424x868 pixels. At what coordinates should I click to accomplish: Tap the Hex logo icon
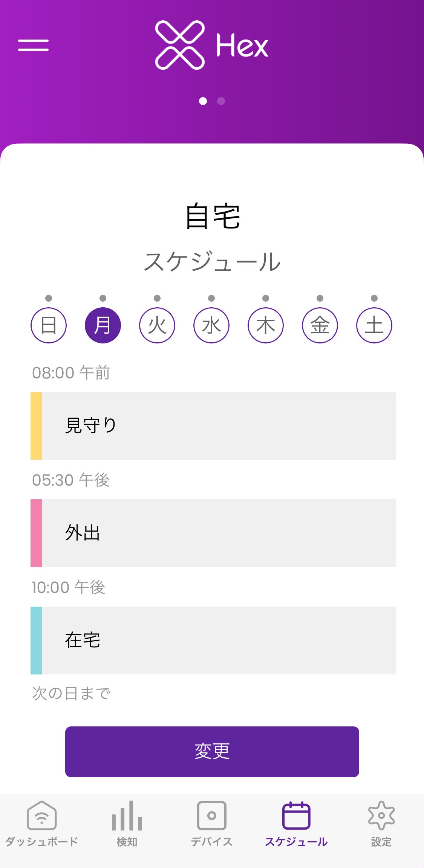click(x=180, y=45)
